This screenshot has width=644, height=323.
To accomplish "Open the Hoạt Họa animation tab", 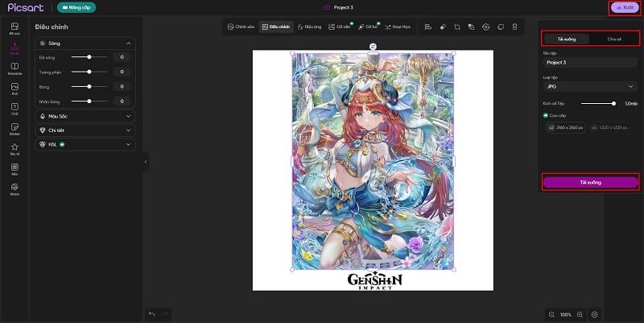I will [x=398, y=27].
